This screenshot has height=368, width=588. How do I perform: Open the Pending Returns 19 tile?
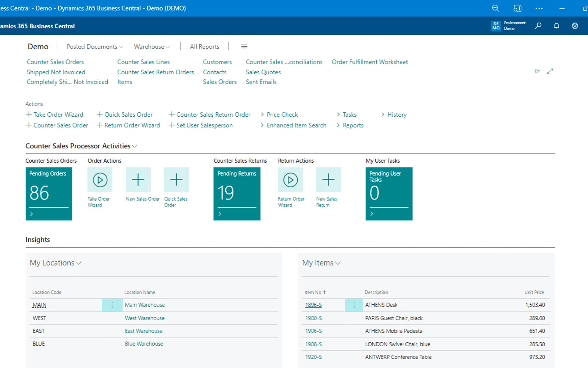237,194
